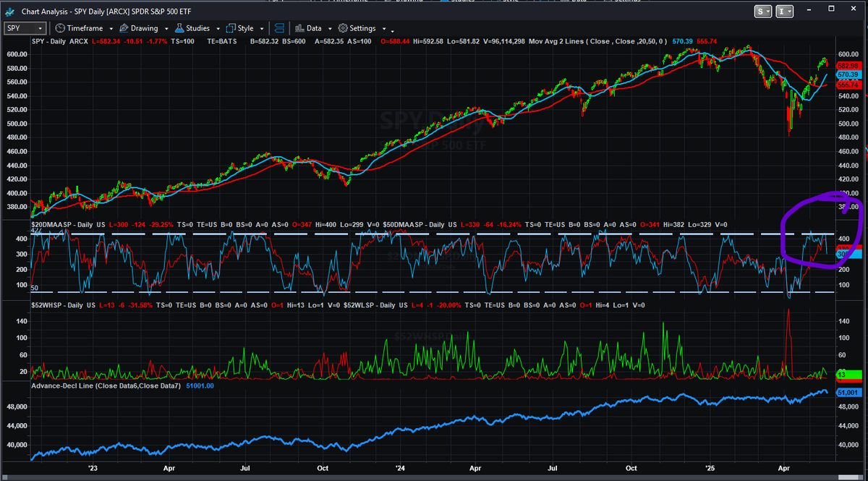Click the bid B=582.32 value
Image resolution: width=868 pixels, height=481 pixels.
tap(265, 41)
